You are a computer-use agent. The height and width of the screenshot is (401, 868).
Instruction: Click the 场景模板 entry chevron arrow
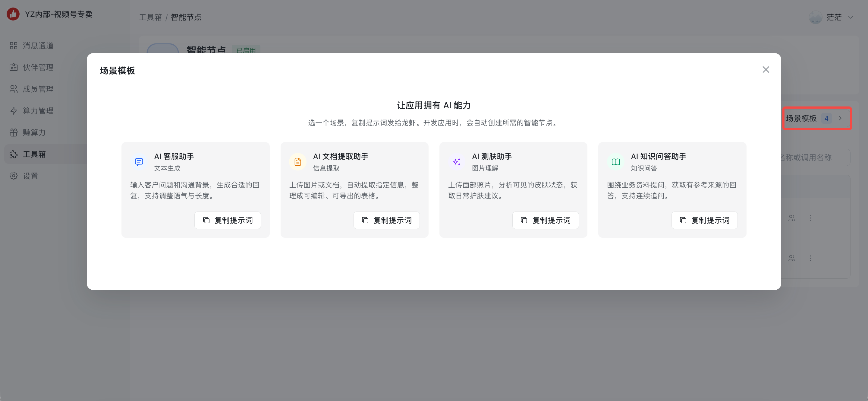coord(840,118)
